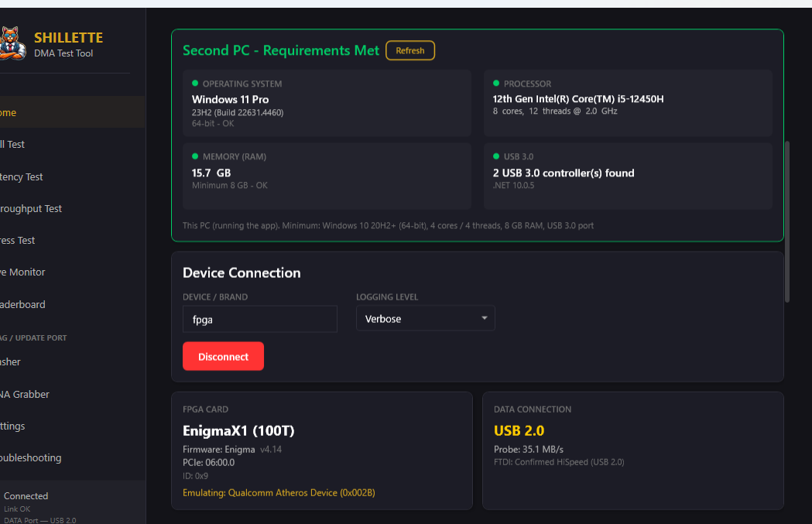Click the yellow "USB 2.0" data connection value

click(x=519, y=431)
